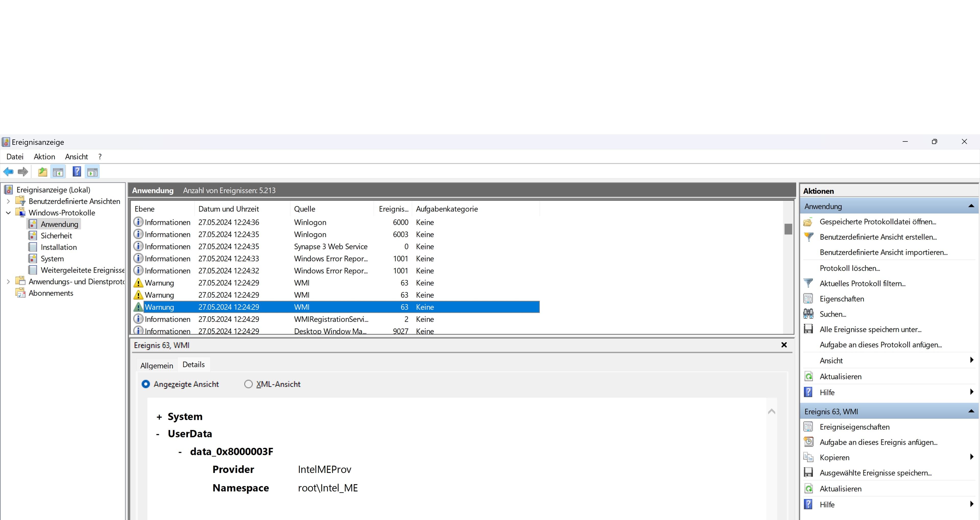
Task: Click the filter icon for Aktuelles Protokoll filtern
Action: click(x=808, y=283)
